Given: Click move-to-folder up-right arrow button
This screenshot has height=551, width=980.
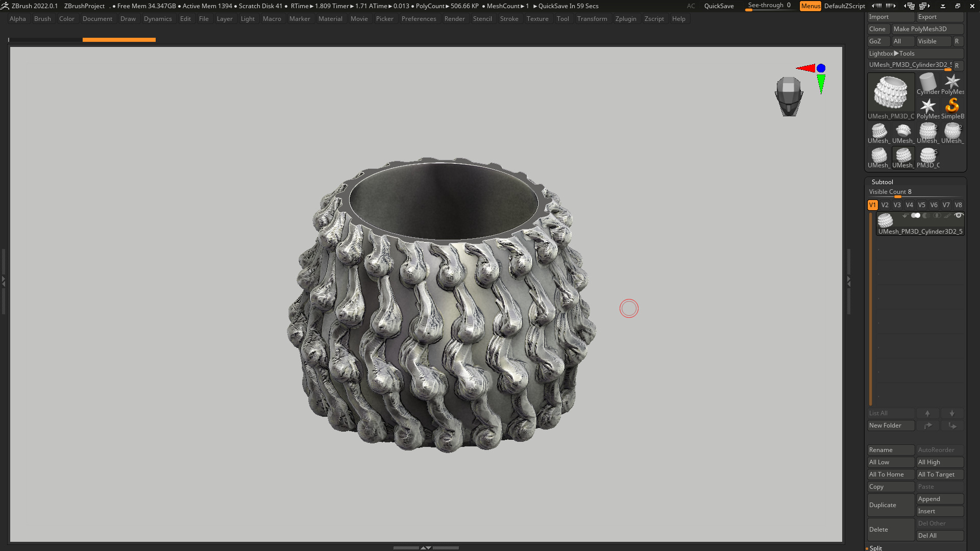Looking at the screenshot, I should click(927, 425).
